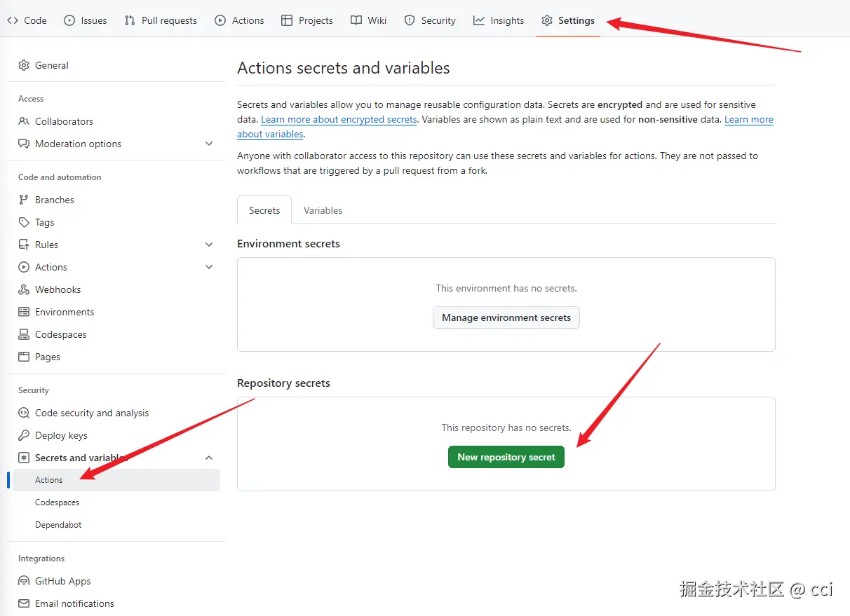The height and width of the screenshot is (616, 850).
Task: Click the Issues circle icon
Action: [x=69, y=20]
